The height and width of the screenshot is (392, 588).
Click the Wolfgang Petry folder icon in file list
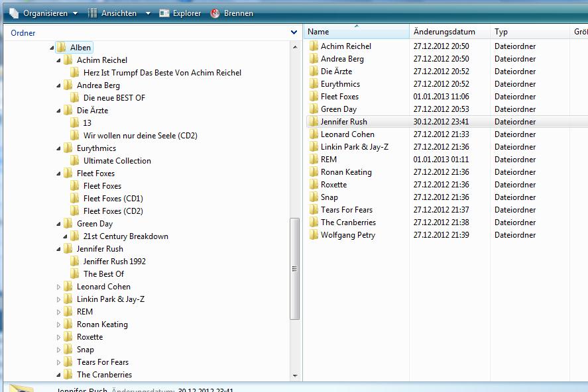click(x=314, y=235)
